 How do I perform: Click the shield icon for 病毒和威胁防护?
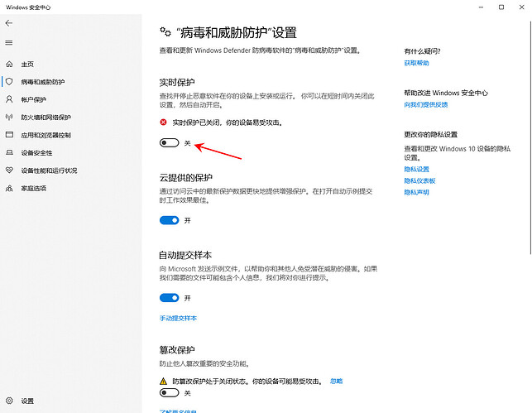click(x=9, y=81)
